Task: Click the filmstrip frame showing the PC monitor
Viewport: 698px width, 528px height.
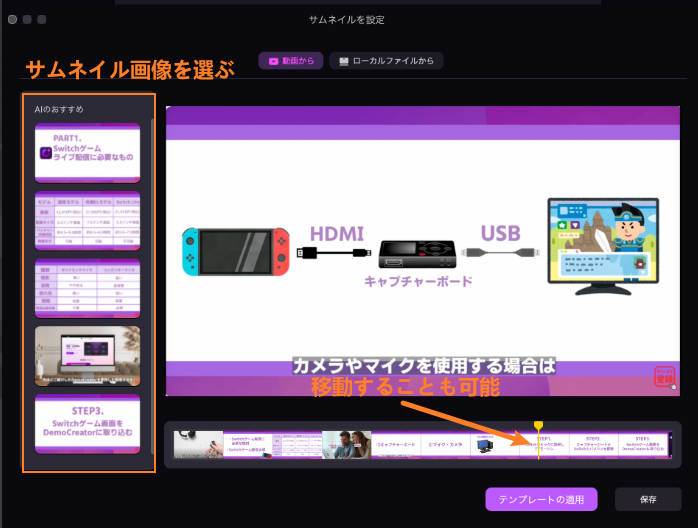Action: (495, 444)
